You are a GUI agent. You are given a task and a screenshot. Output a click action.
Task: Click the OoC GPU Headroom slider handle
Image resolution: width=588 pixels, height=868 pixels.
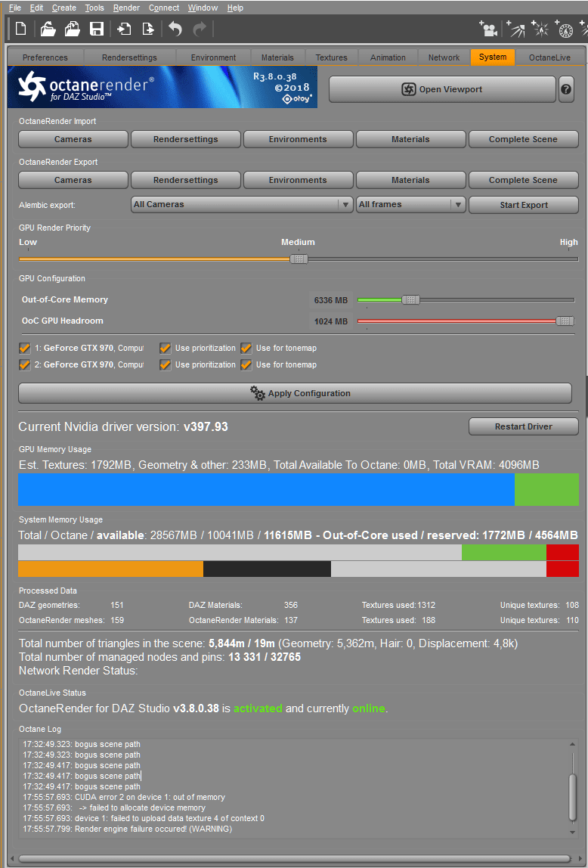(x=565, y=321)
